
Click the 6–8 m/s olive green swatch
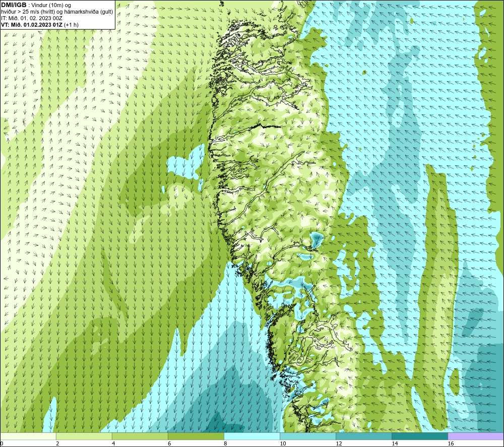pos(196,436)
